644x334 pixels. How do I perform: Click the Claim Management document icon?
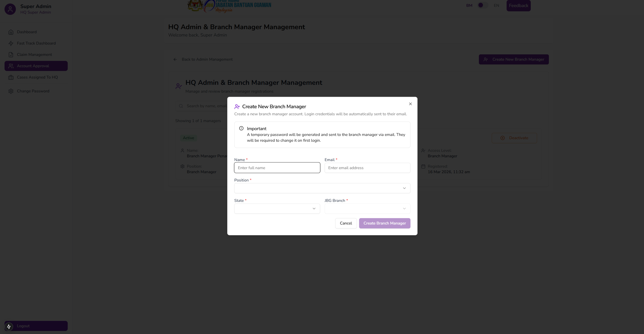(x=11, y=55)
